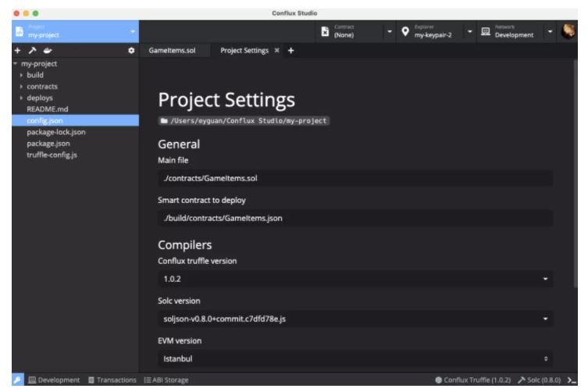Viewport: 588px width, 392px height.
Task: Click the folder icon beside project path
Action: pyautogui.click(x=164, y=121)
